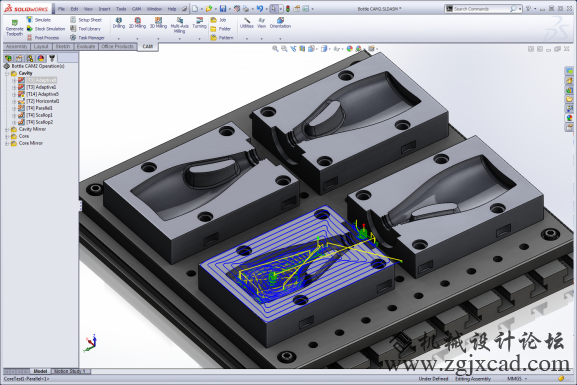Open the Insert menu

[104, 9]
